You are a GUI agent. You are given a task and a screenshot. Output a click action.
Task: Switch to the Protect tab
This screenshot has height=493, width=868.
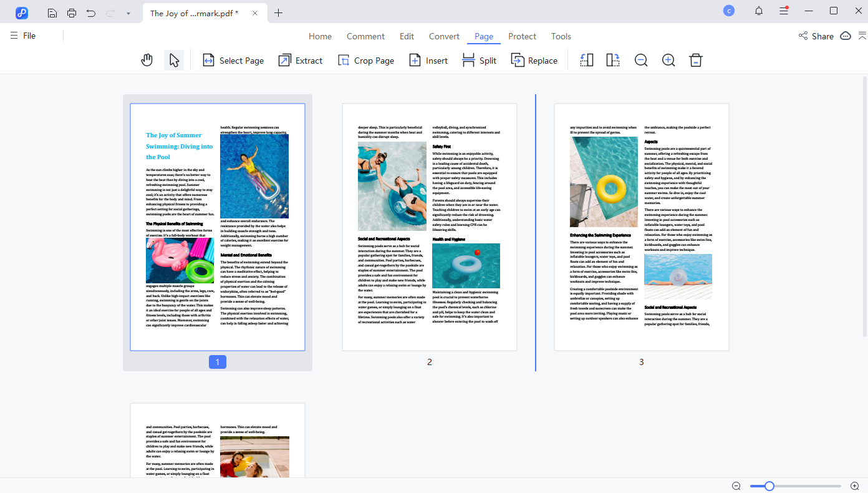(522, 36)
